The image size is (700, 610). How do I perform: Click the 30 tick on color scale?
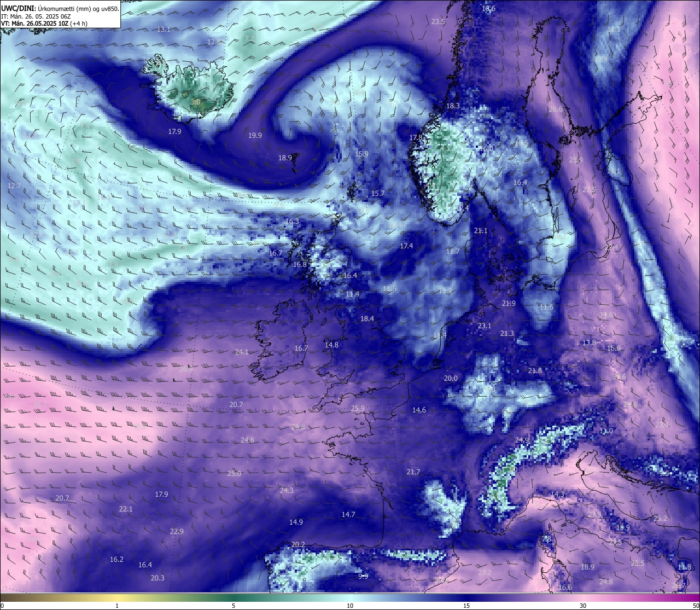583,605
